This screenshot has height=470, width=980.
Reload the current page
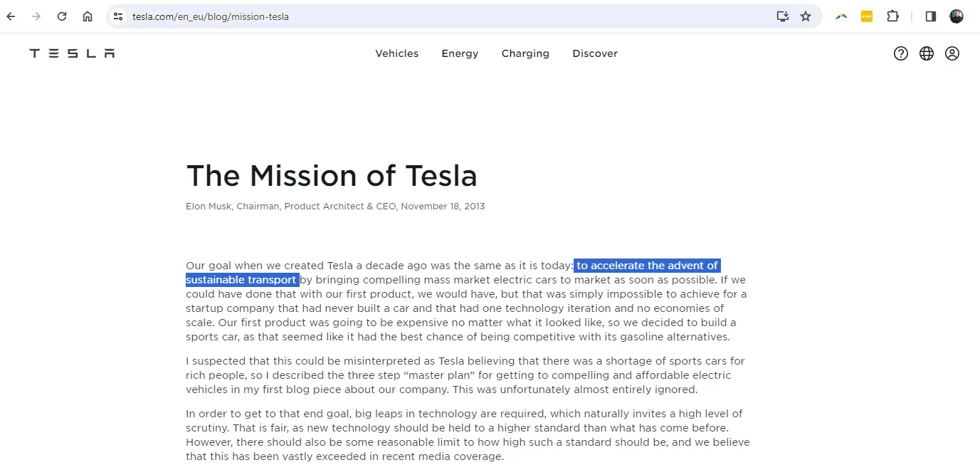62,16
